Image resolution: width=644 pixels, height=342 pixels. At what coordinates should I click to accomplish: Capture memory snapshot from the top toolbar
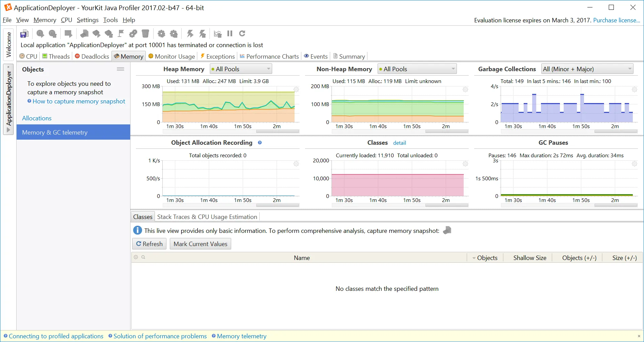84,34
